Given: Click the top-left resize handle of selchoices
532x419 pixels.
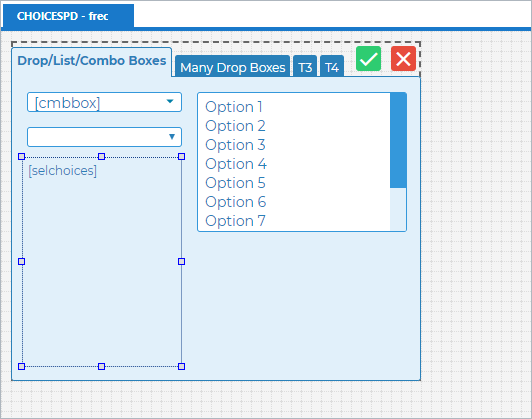Looking at the screenshot, I should (x=21, y=156).
